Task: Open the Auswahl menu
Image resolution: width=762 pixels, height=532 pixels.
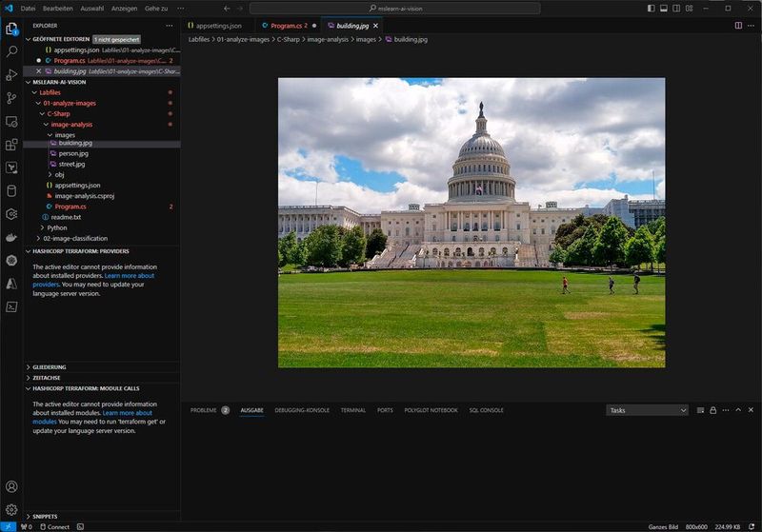Action: [x=92, y=8]
